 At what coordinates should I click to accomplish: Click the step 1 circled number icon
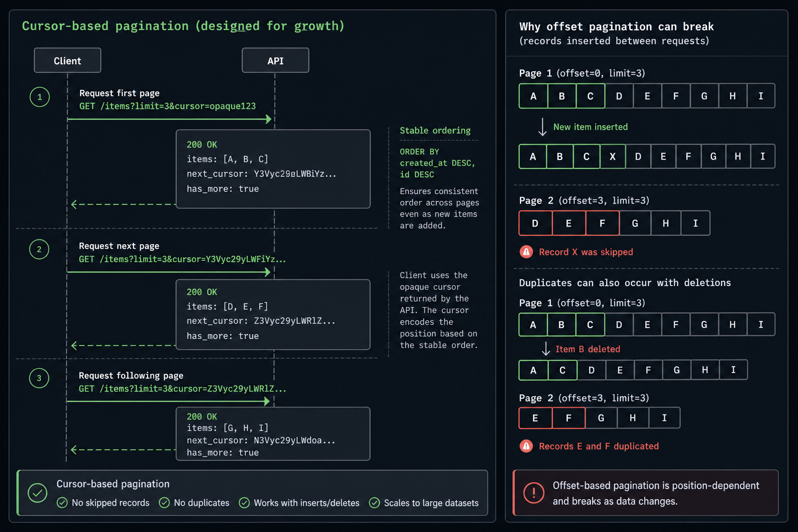[x=39, y=97]
